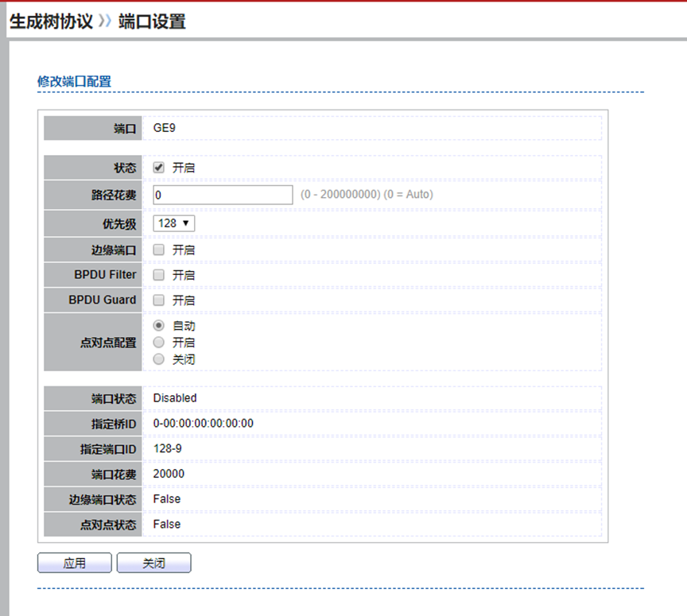Click the 修改端口配置 section heading
This screenshot has width=687, height=616.
pos(74,81)
